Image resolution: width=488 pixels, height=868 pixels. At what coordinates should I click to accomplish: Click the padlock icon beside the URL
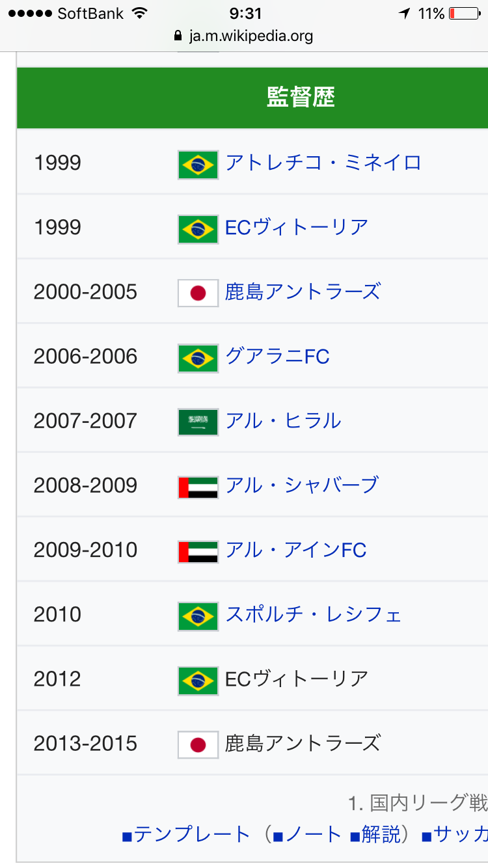(x=179, y=36)
